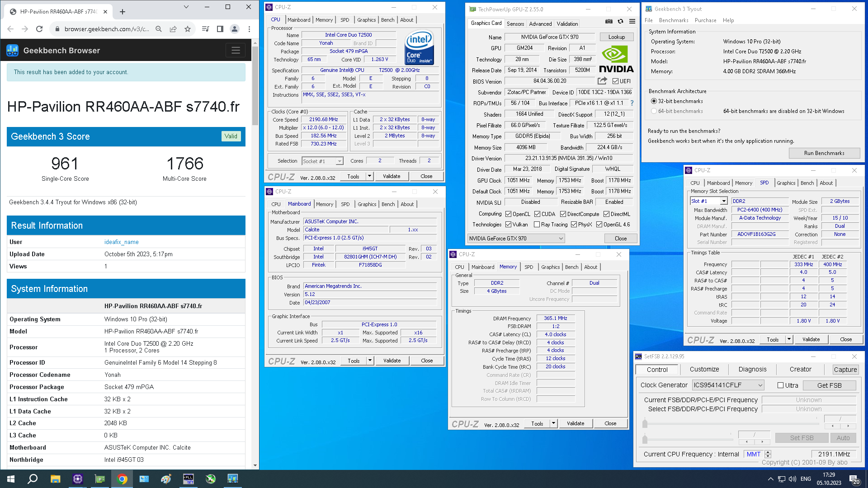
Task: Click the Bus Interface question mark in GPU-Z
Action: click(632, 103)
